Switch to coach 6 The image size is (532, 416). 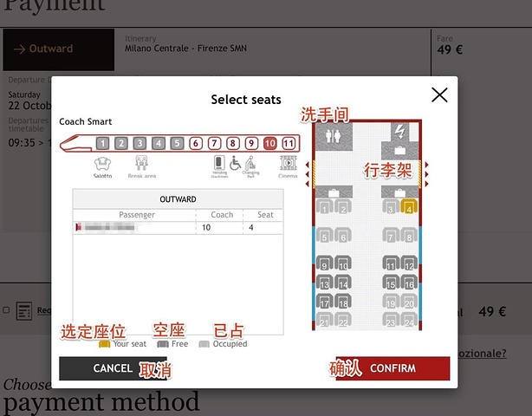(196, 144)
